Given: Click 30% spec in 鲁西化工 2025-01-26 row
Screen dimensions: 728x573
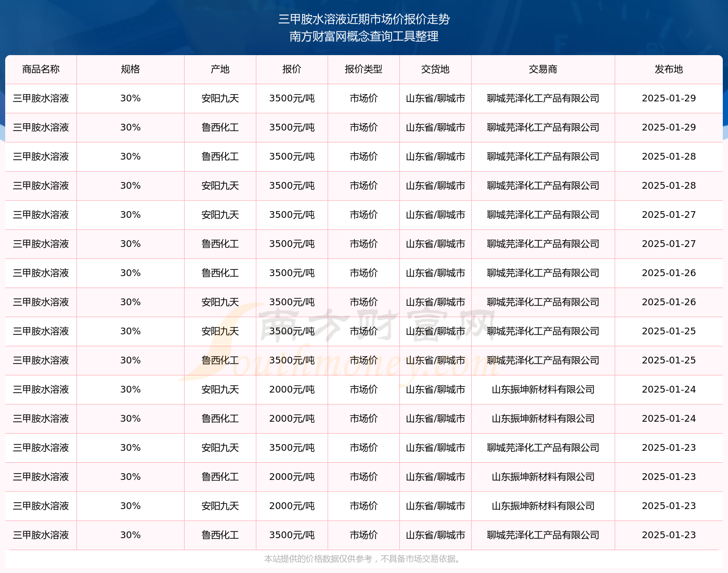Looking at the screenshot, I should click(x=131, y=273).
